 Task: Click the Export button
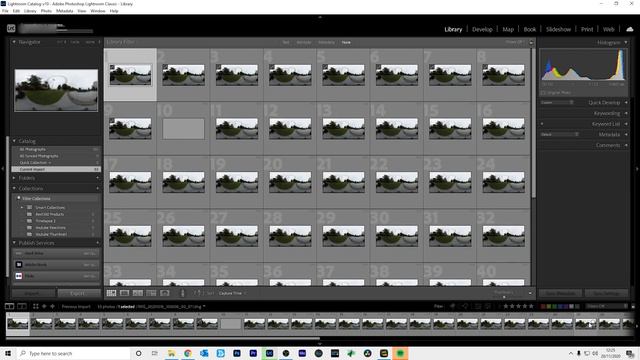[x=79, y=293]
